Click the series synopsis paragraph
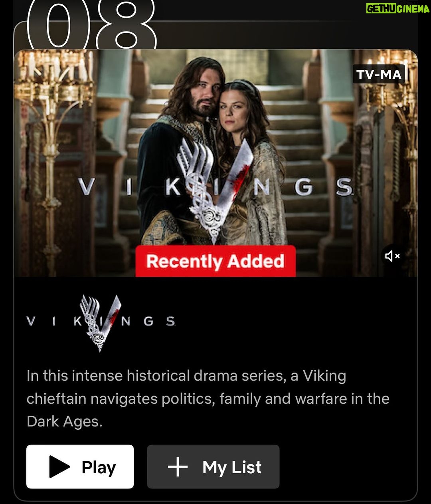 208,399
